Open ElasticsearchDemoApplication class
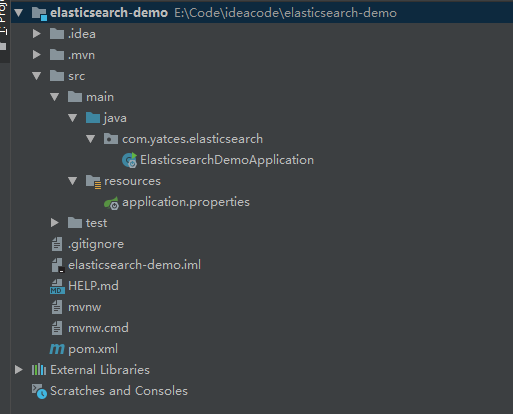 [x=227, y=160]
